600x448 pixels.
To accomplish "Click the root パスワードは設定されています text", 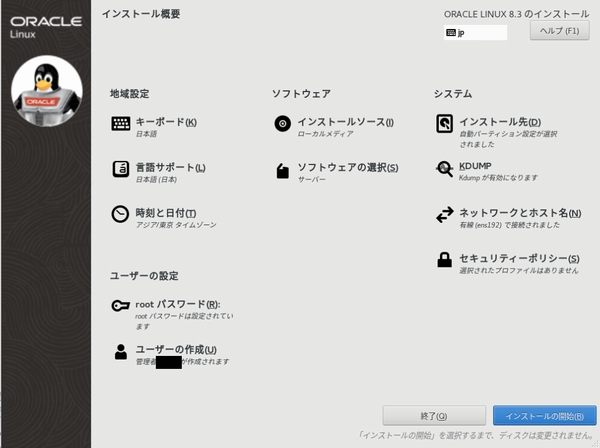I will pos(184,321).
